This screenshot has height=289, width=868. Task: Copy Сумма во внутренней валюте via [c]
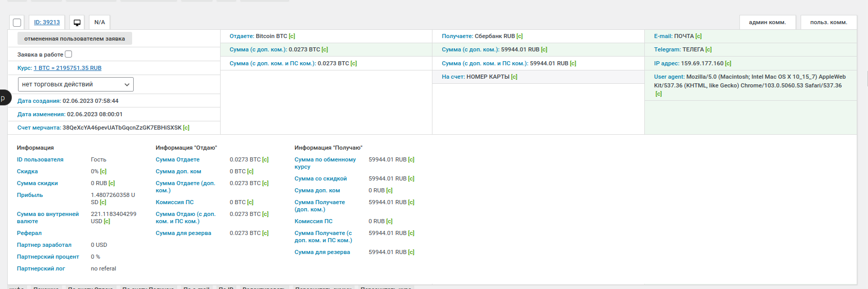[x=107, y=221]
